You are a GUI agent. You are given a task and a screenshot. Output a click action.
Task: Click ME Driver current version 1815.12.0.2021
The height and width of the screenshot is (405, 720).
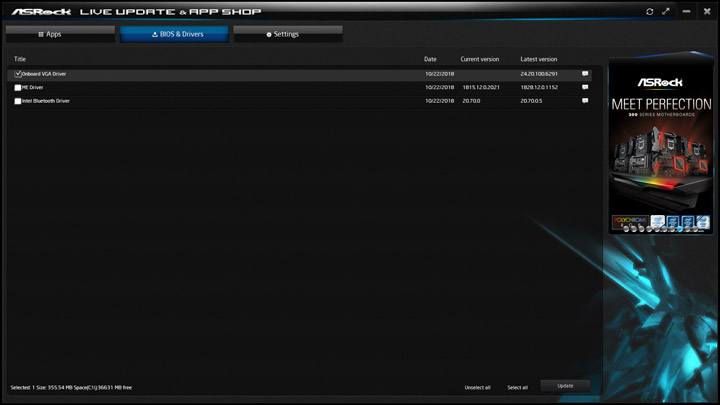click(481, 87)
